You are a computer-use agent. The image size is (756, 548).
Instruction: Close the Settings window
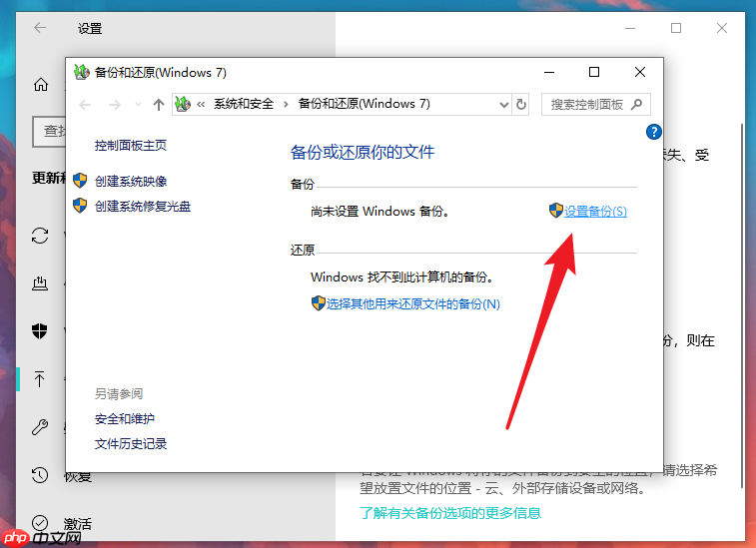point(722,28)
